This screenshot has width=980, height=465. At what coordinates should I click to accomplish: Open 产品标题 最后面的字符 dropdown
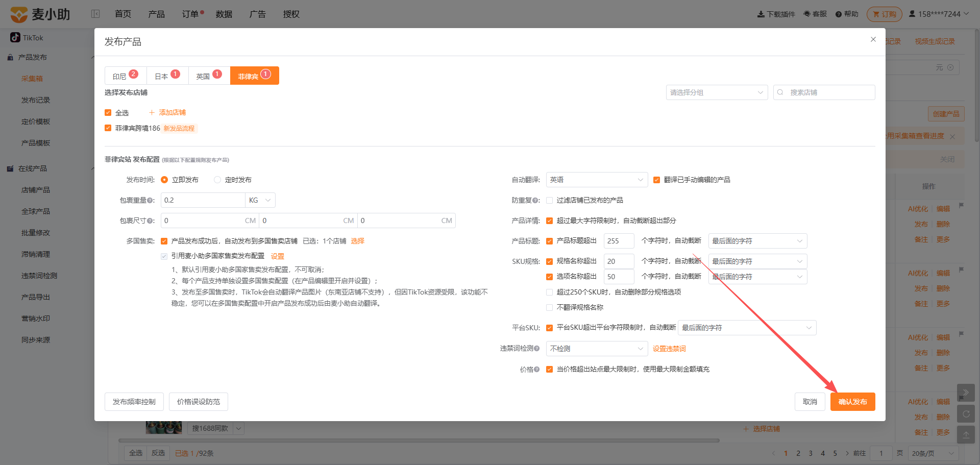tap(757, 241)
